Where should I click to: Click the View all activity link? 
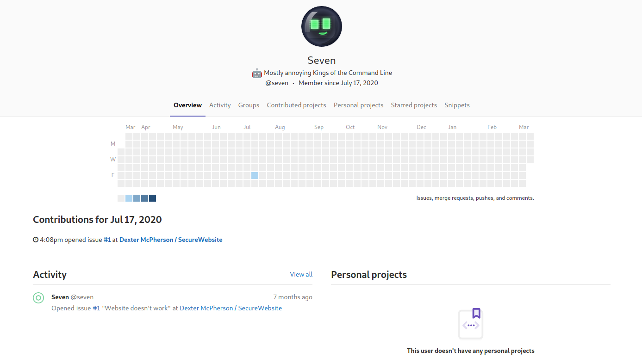click(x=301, y=274)
